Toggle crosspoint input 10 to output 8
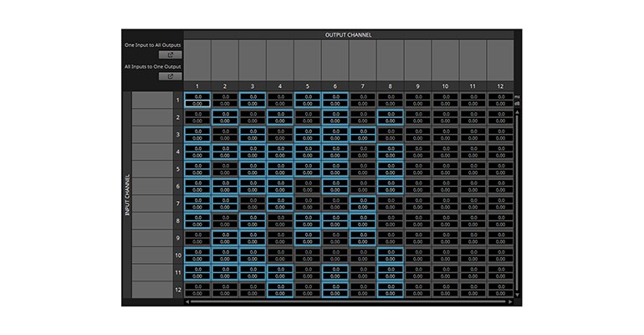This screenshot has height=335, width=644. 390,255
